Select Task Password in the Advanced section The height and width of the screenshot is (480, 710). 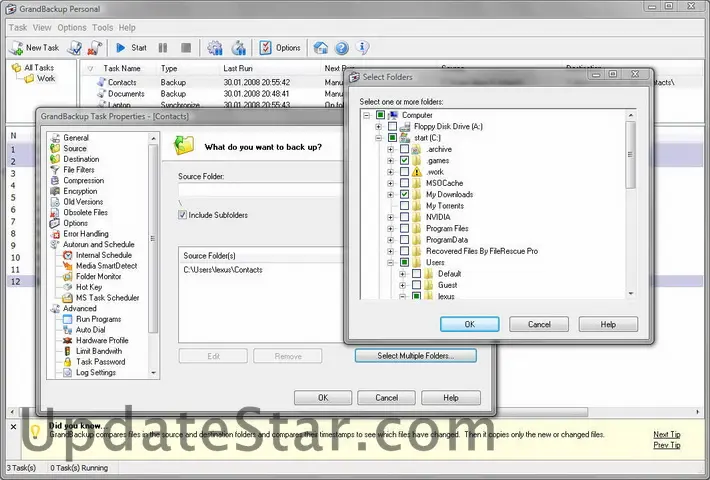tap(100, 362)
